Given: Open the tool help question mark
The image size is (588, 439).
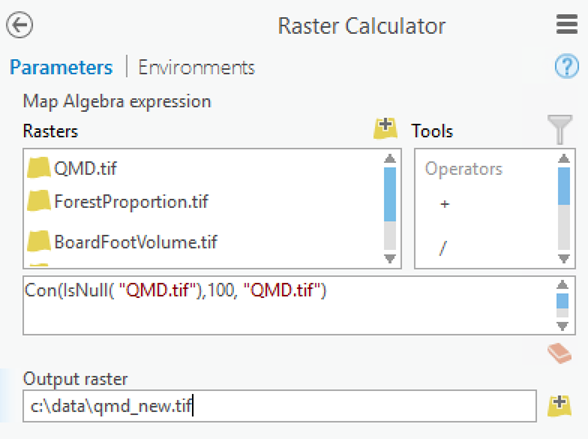Looking at the screenshot, I should coord(567,66).
